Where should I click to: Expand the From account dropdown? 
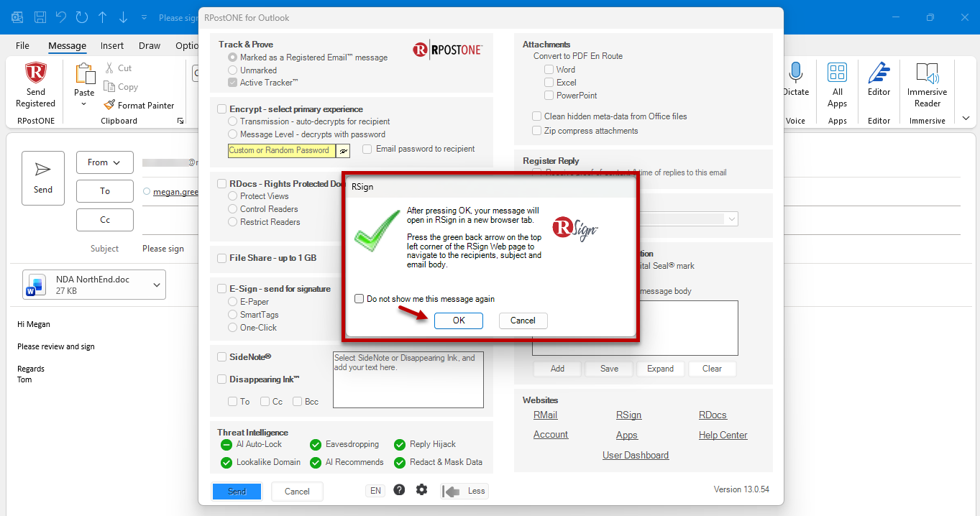(x=104, y=162)
